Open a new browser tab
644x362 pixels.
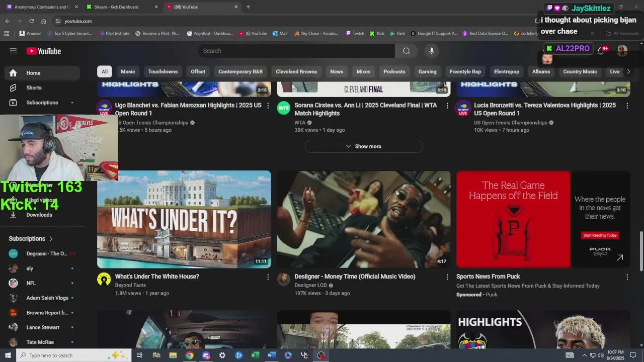248,7
